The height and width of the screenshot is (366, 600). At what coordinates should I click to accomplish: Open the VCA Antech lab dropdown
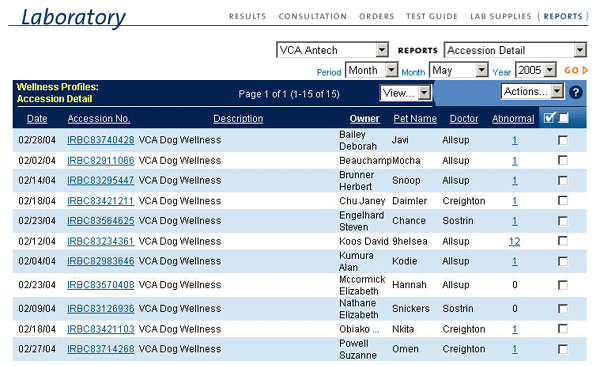click(332, 50)
